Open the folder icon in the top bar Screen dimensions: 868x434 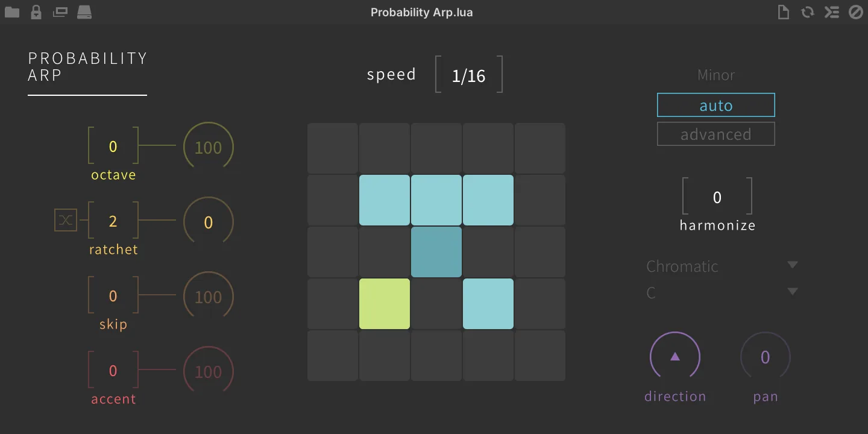(12, 12)
